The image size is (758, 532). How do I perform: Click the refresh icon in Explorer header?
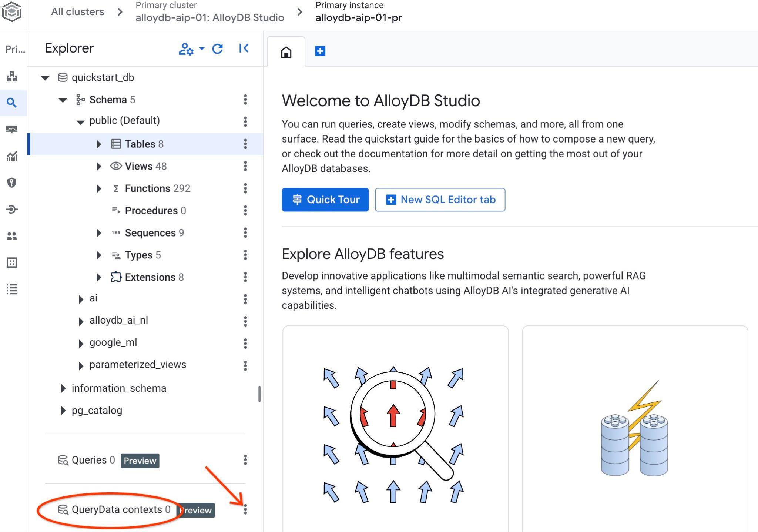(x=217, y=48)
